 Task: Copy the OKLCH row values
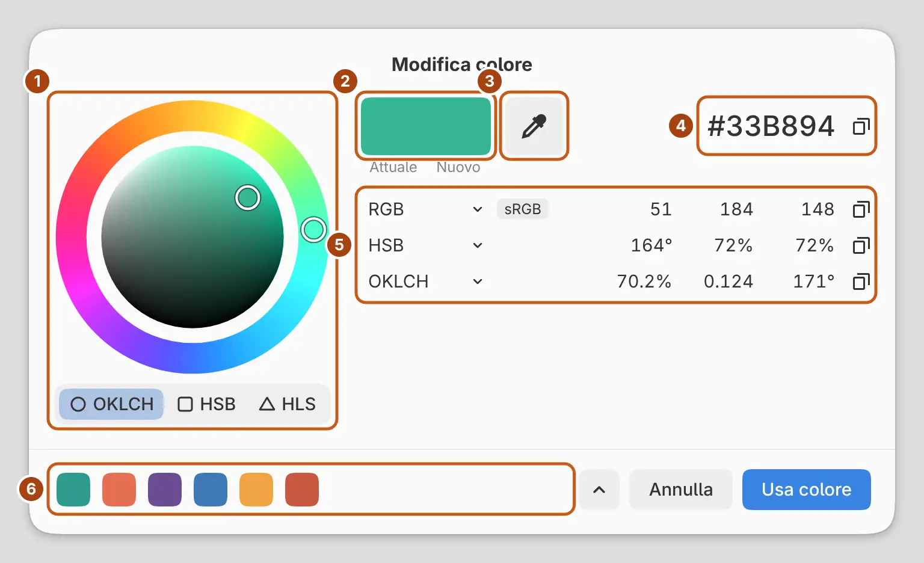point(861,281)
